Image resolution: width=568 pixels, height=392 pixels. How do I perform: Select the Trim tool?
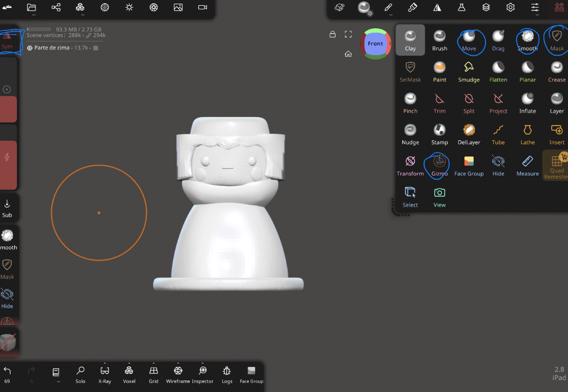[x=439, y=103]
